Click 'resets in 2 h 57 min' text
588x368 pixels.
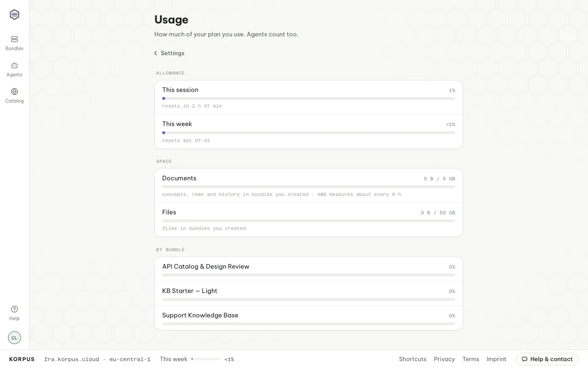pos(192,106)
